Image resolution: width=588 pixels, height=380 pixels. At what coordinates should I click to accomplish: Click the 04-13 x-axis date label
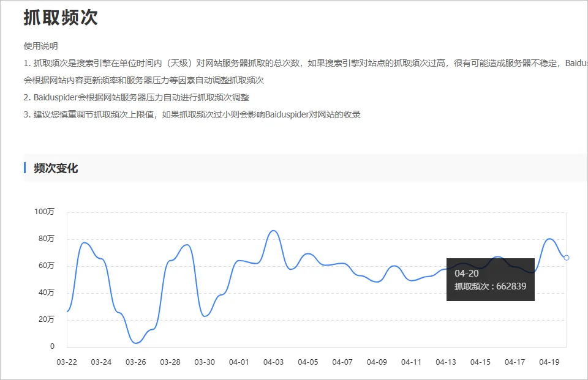[x=446, y=362]
